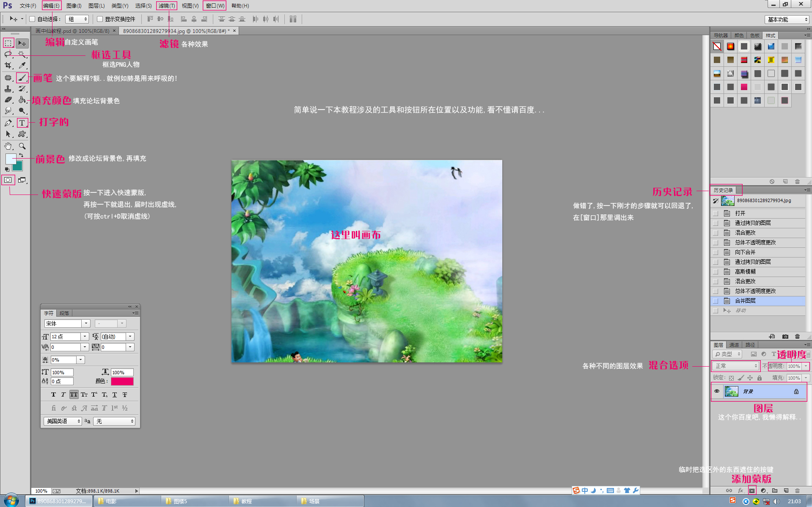Toggle Underline text style button
The height and width of the screenshot is (507, 812).
[115, 395]
